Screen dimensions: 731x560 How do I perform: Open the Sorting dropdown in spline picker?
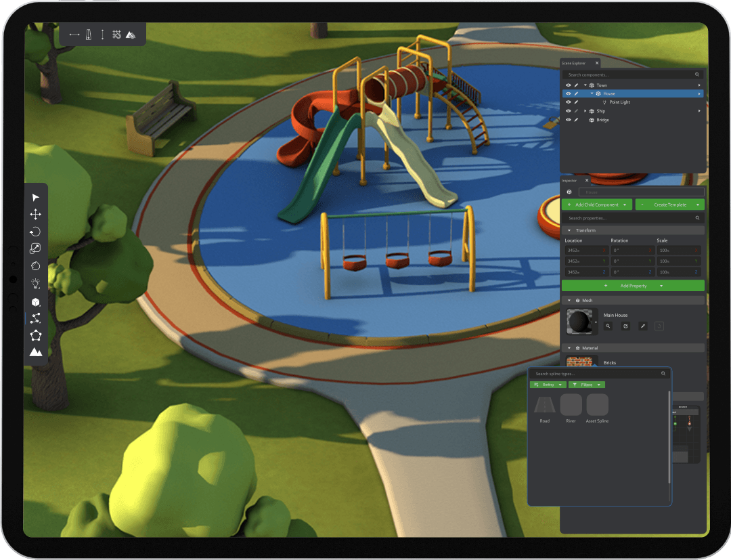tap(548, 385)
